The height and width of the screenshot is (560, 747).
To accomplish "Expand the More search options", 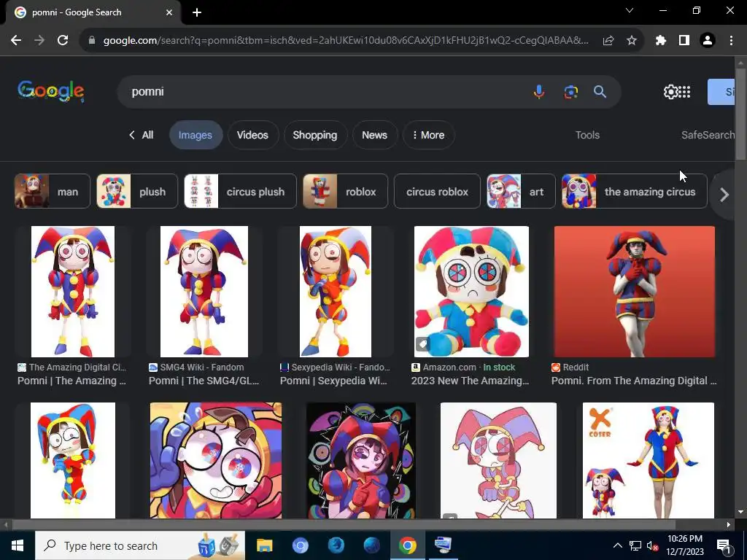I will click(429, 135).
